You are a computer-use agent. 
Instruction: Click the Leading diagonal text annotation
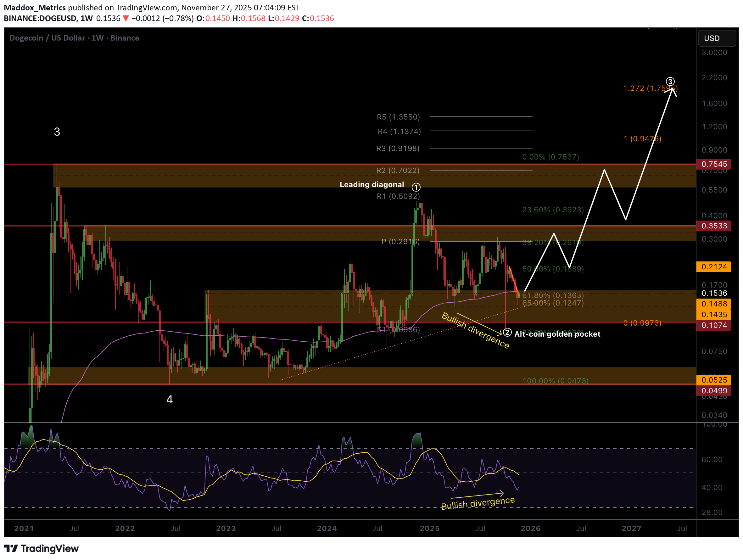click(371, 185)
